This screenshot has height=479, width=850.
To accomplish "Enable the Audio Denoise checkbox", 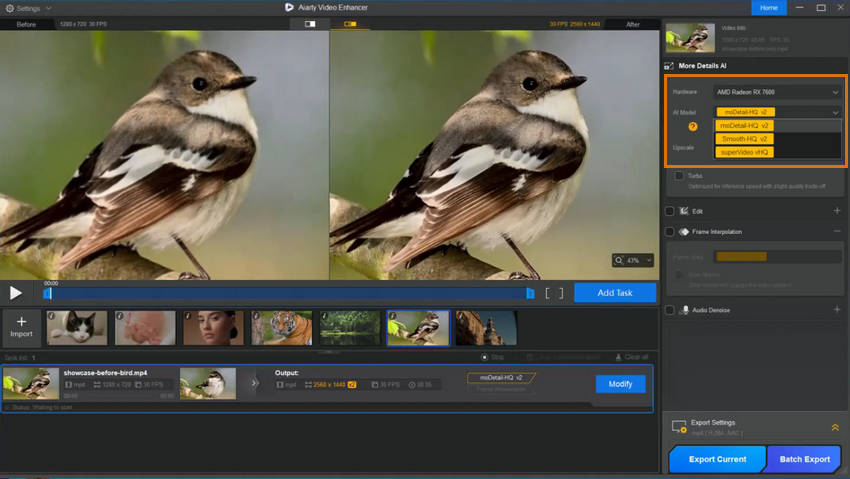I will point(670,310).
